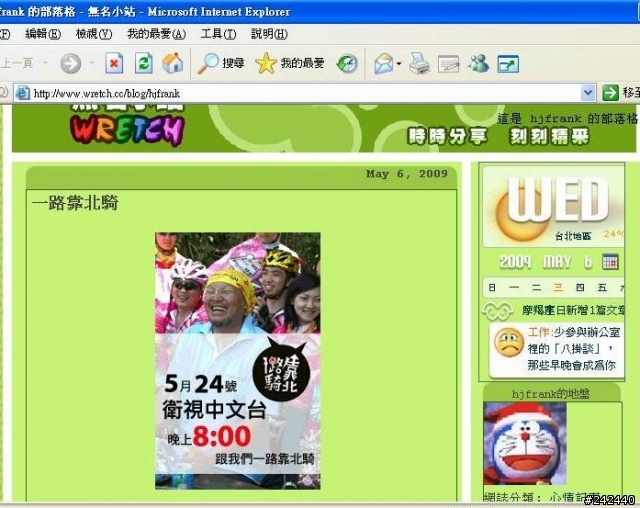Select 日 Sunday in calendar row

tap(492, 288)
